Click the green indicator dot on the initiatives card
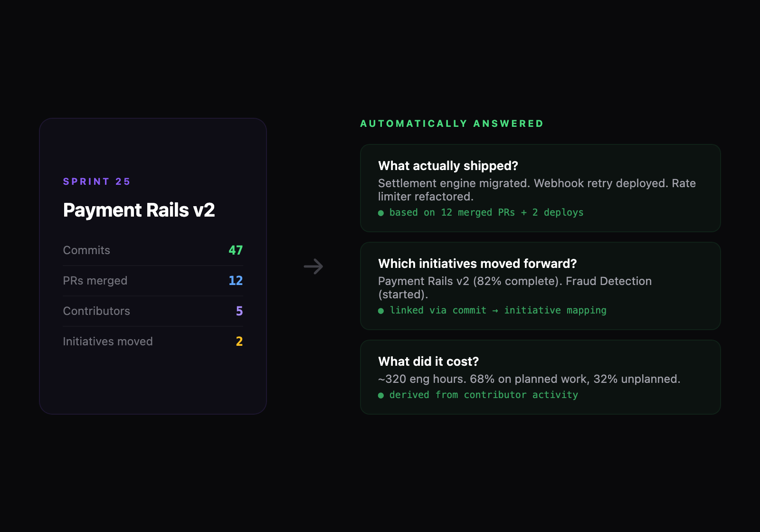The height and width of the screenshot is (532, 760). point(381,311)
